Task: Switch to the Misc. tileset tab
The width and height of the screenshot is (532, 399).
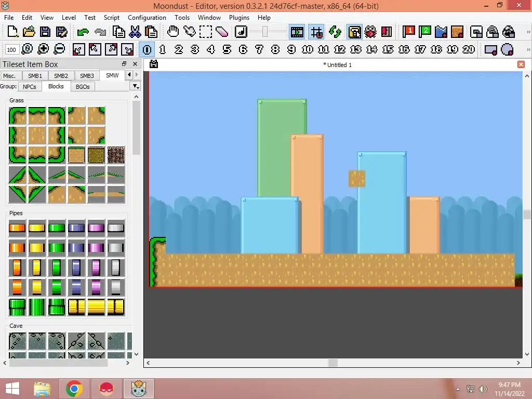Action: click(x=9, y=76)
